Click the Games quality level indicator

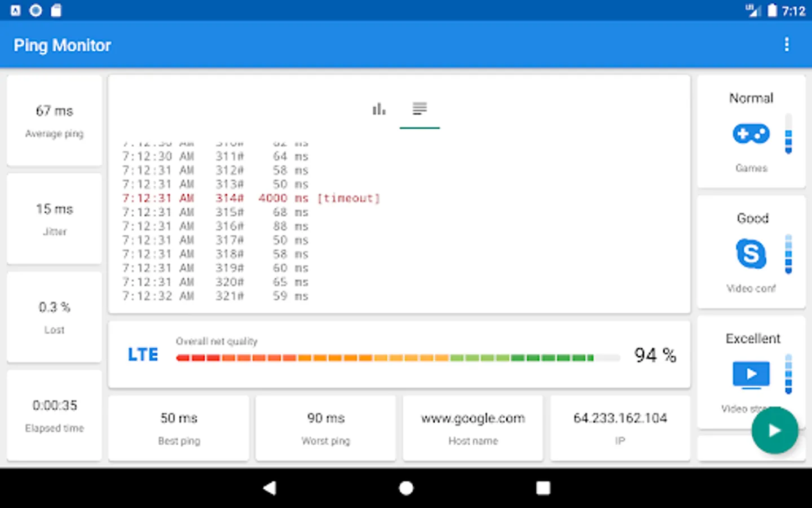(x=788, y=134)
